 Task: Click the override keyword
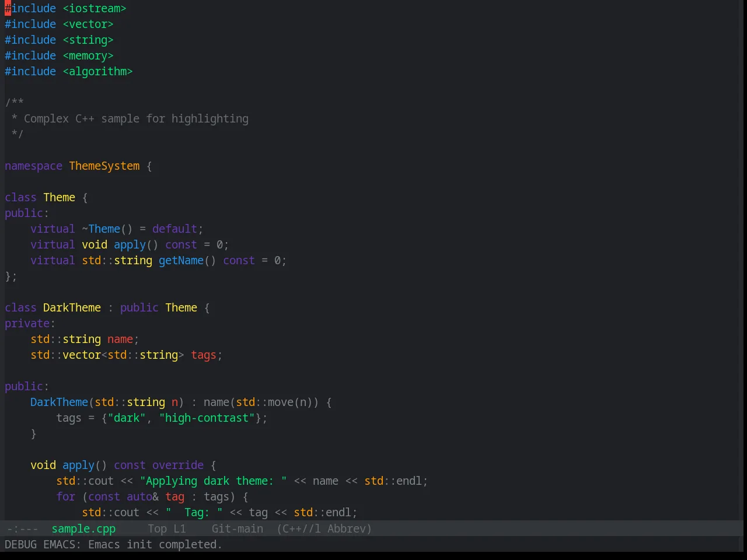(x=178, y=465)
